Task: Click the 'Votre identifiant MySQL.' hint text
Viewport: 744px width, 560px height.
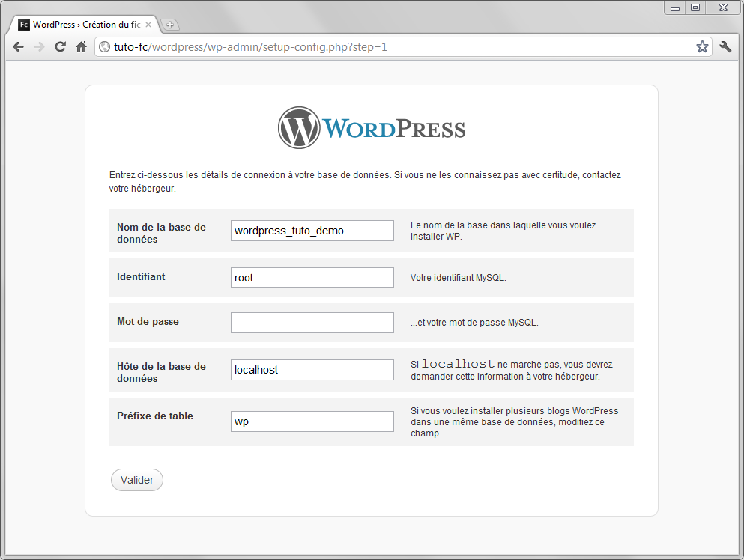Action: pos(459,278)
